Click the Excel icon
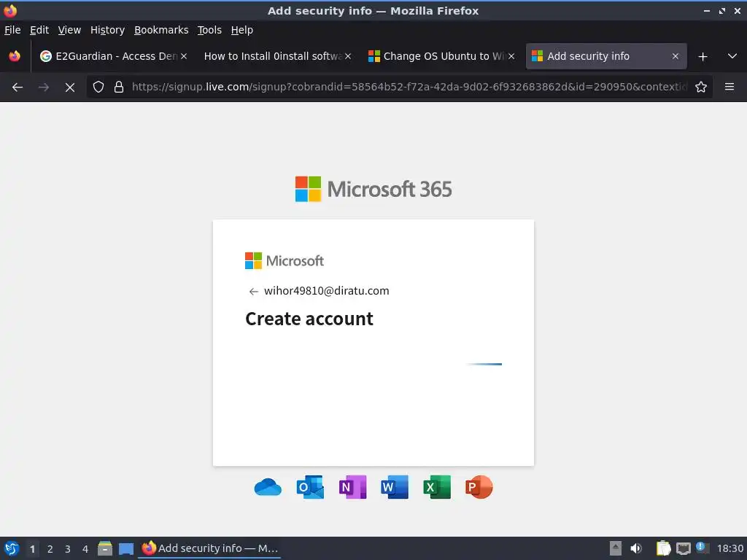Viewport: 747px width, 560px height. click(x=437, y=487)
